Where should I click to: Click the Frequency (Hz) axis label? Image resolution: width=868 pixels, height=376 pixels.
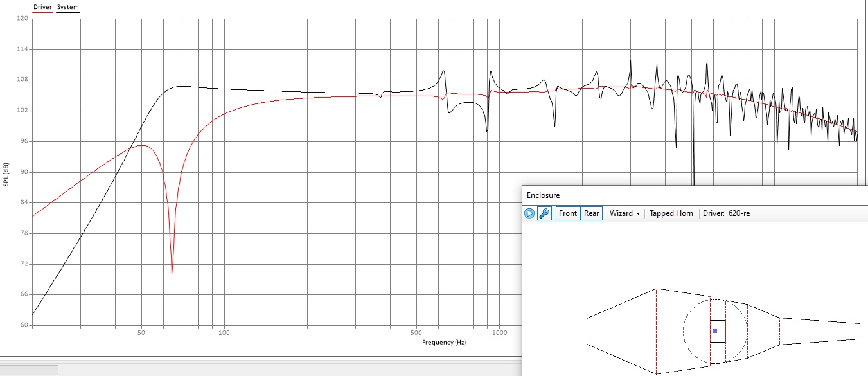coord(444,342)
